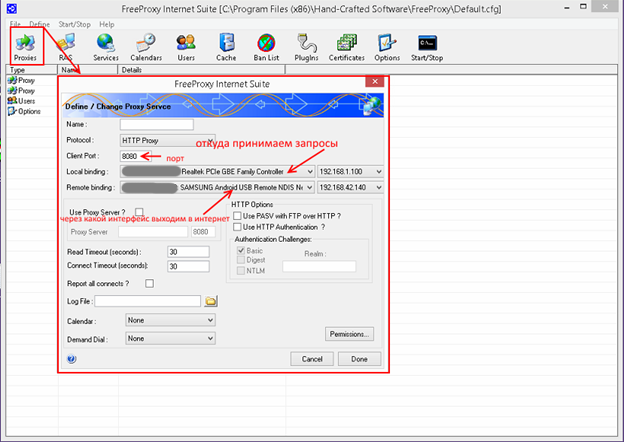624x442 pixels.
Task: Open the RAS toolbar icon
Action: 66,47
